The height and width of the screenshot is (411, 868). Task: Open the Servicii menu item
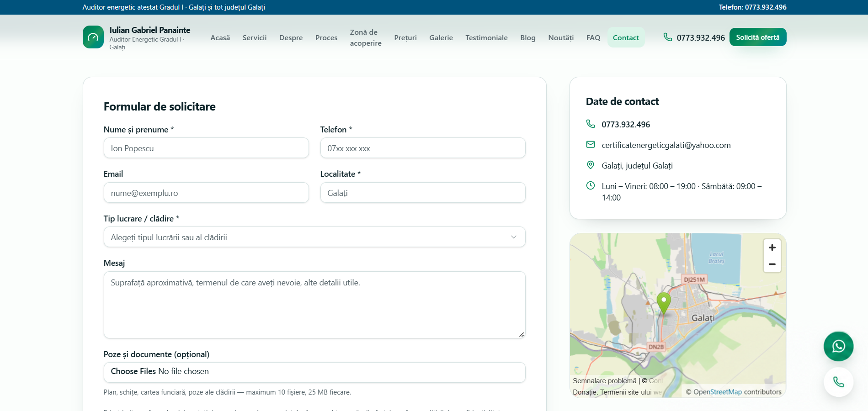255,38
